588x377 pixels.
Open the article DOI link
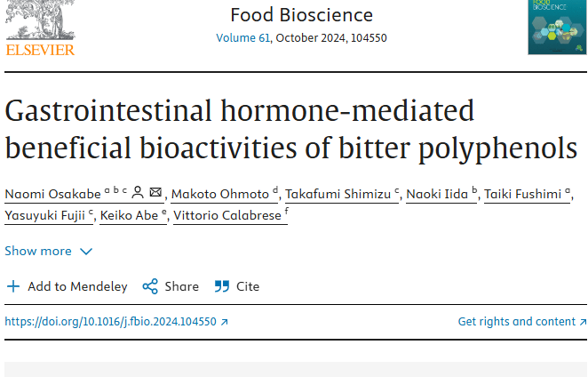[x=110, y=322]
